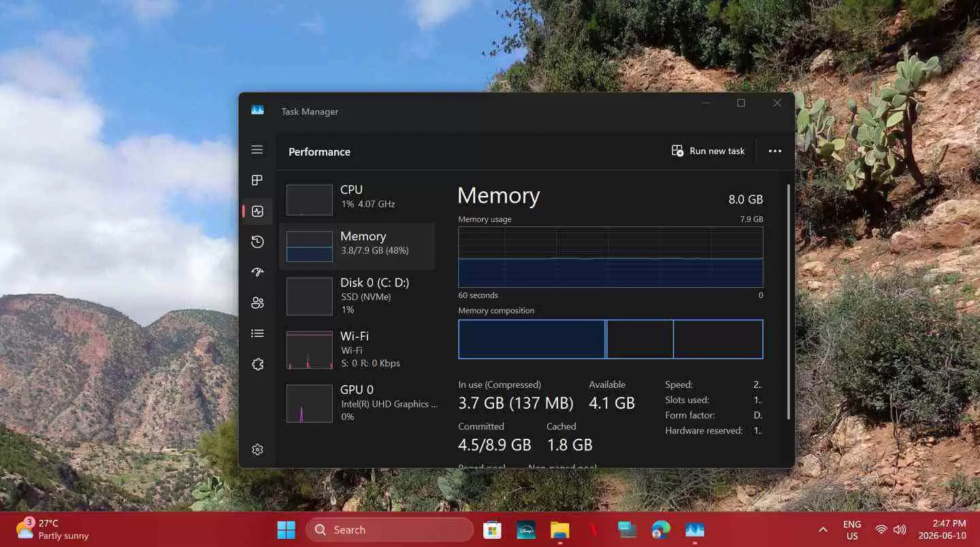Viewport: 980px width, 547px height.
Task: Open Microsoft Edge from taskbar
Action: coord(660,530)
